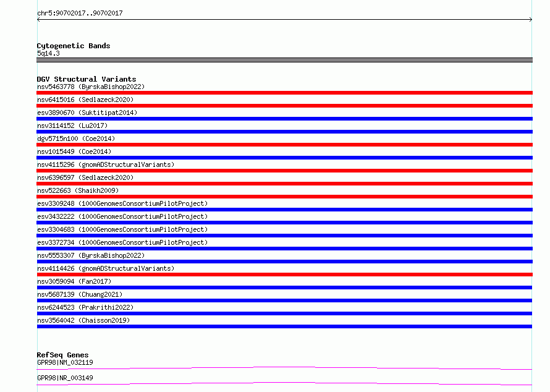This screenshot has height=392, width=550.
Task: Open variant dgv5715n100 (Coe2014) label
Action: tap(76, 138)
